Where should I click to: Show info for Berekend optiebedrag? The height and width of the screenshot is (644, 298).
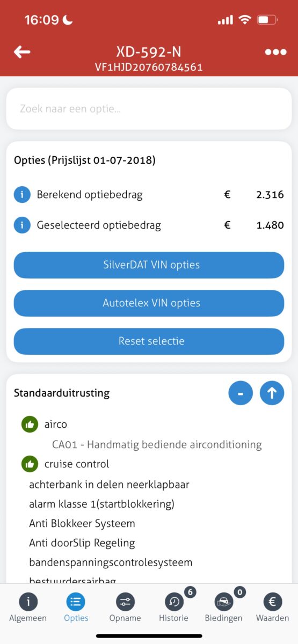[x=22, y=195]
